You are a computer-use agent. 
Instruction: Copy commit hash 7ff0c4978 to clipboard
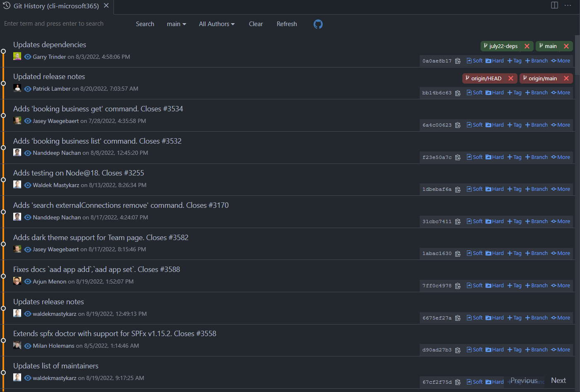458,286
